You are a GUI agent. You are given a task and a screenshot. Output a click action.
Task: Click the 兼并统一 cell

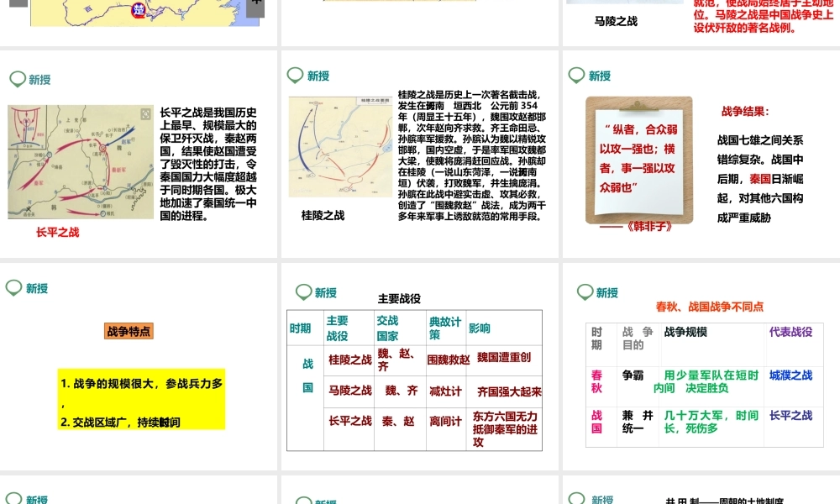pyautogui.click(x=638, y=422)
